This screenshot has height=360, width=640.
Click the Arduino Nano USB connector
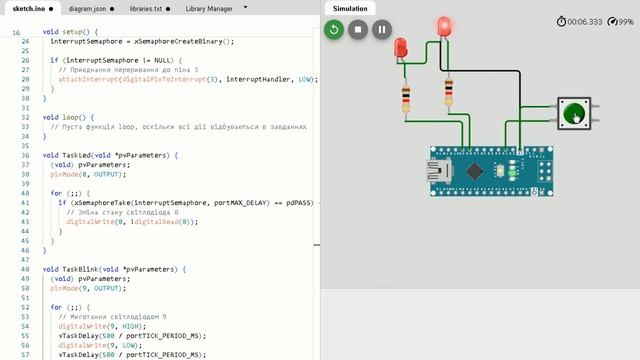coord(439,170)
